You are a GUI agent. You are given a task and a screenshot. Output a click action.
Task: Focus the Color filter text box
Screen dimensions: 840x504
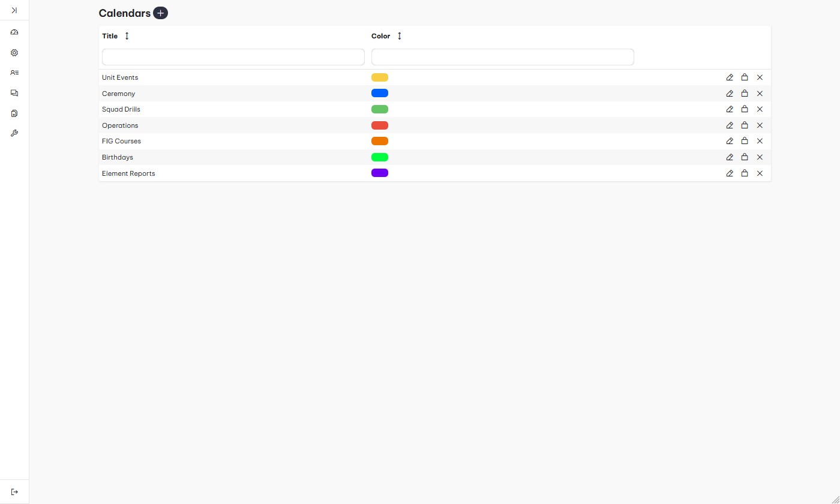[502, 57]
